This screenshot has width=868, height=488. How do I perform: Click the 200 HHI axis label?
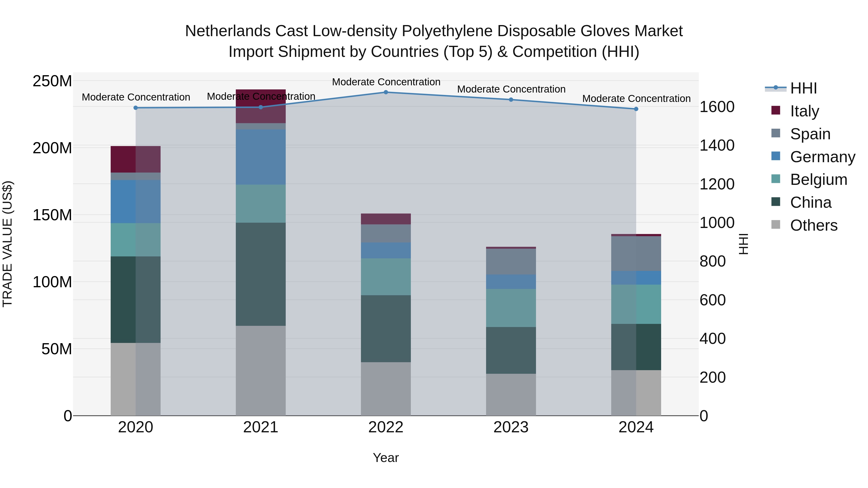point(713,377)
